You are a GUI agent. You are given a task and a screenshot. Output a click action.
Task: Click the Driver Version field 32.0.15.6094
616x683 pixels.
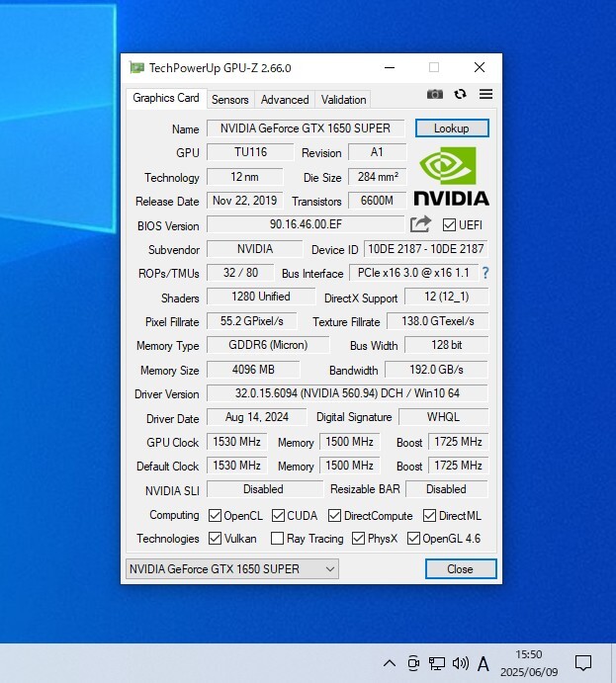point(347,393)
